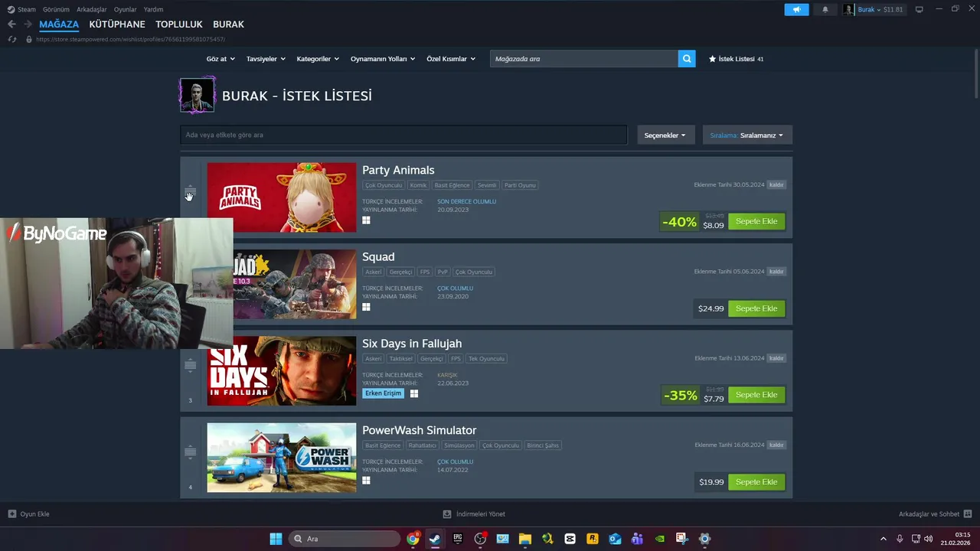Click the wishlist name or tag search field
The image size is (980, 551).
[403, 135]
